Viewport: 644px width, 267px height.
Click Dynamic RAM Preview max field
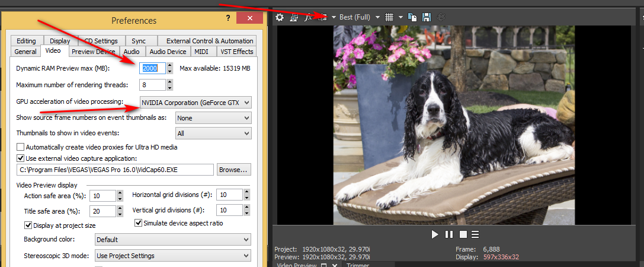(x=153, y=68)
